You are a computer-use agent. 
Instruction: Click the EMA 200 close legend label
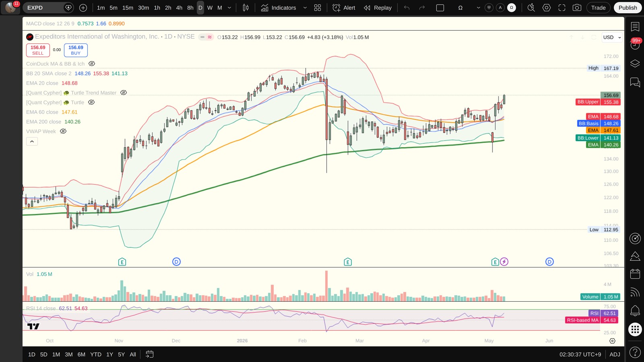43,121
